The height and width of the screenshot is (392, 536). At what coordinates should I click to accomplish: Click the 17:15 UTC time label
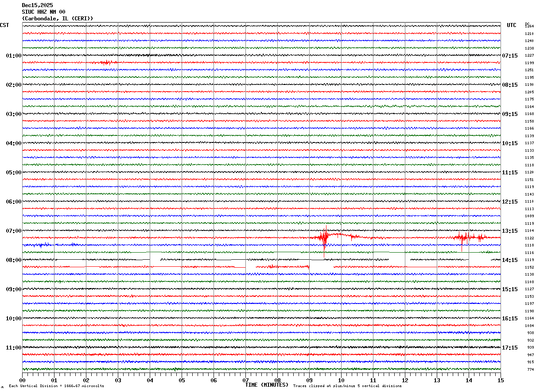(x=510, y=348)
